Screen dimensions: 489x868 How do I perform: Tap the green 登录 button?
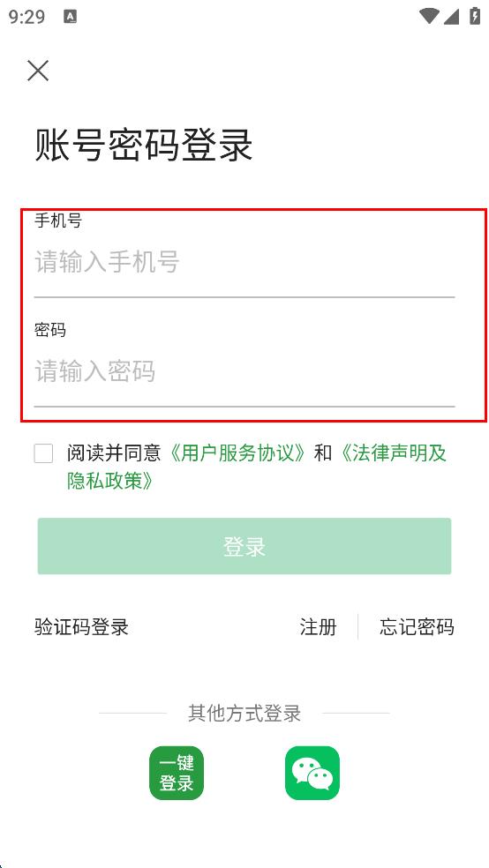coord(244,546)
